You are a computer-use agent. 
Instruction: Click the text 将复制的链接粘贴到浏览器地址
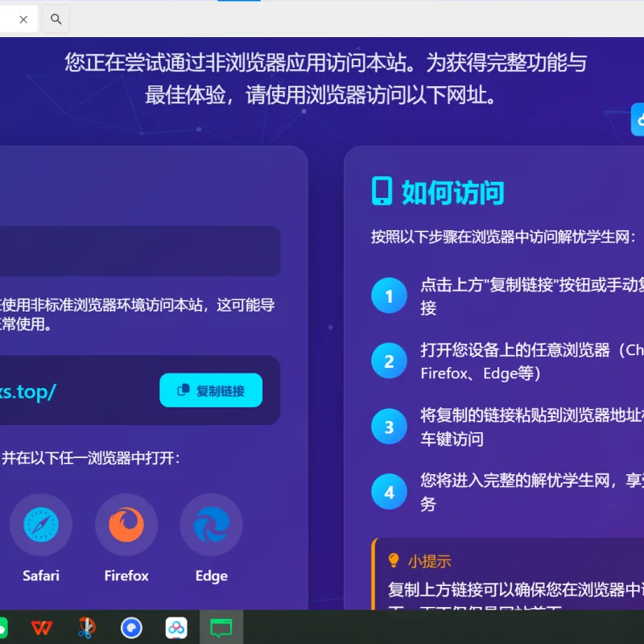tap(532, 415)
